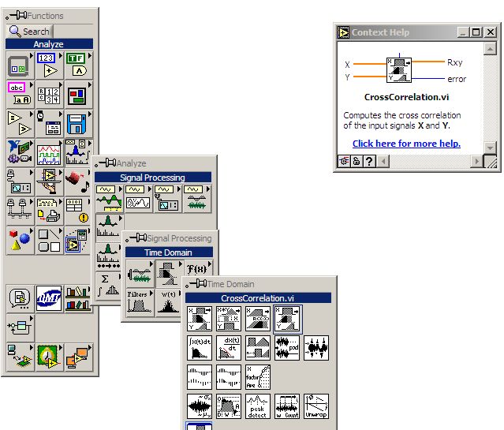The image size is (504, 430).
Task: Pin the Time Domain palette with the thumbtack
Action: click(x=196, y=284)
